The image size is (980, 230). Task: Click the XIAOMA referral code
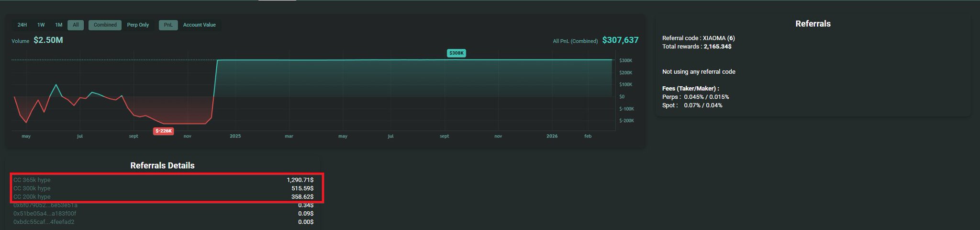tap(714, 38)
